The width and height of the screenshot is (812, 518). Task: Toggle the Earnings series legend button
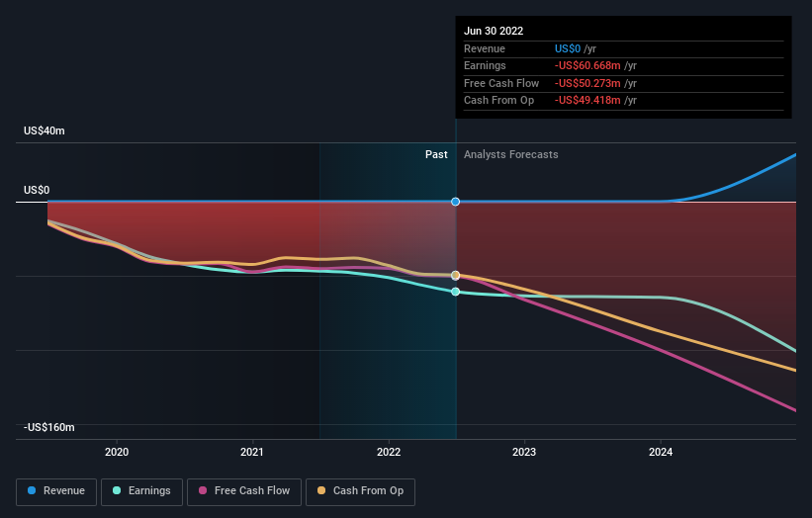[x=141, y=491]
